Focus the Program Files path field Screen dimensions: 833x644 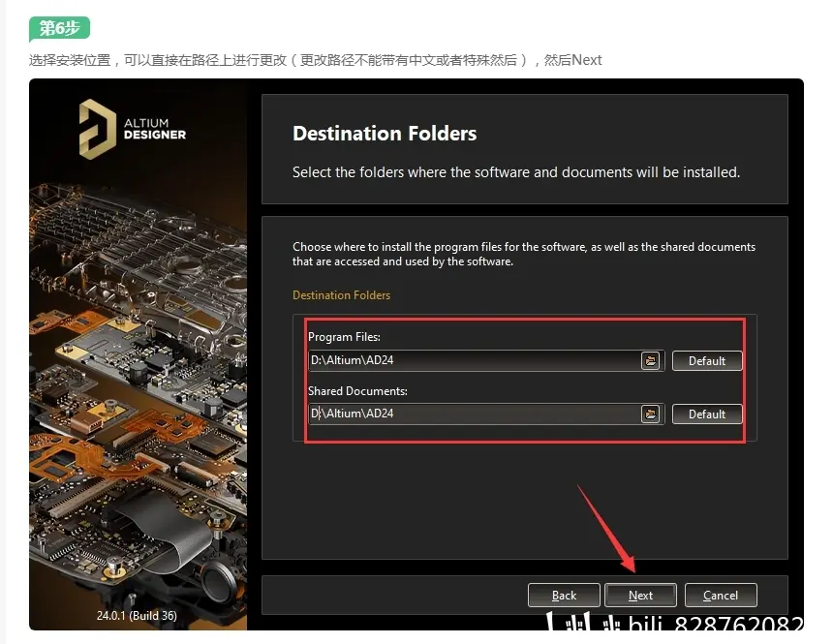475,361
